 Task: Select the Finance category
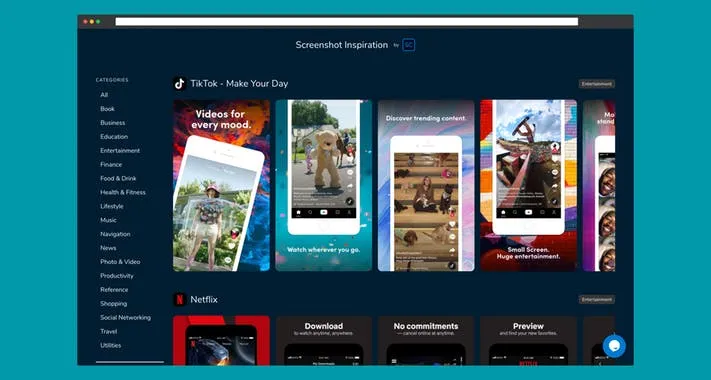[x=111, y=165]
